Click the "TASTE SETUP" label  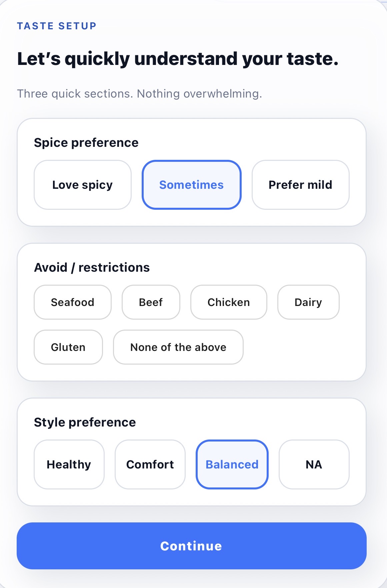pyautogui.click(x=57, y=26)
